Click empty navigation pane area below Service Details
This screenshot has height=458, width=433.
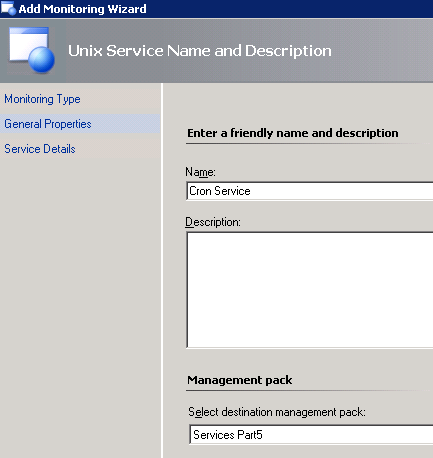[80, 300]
